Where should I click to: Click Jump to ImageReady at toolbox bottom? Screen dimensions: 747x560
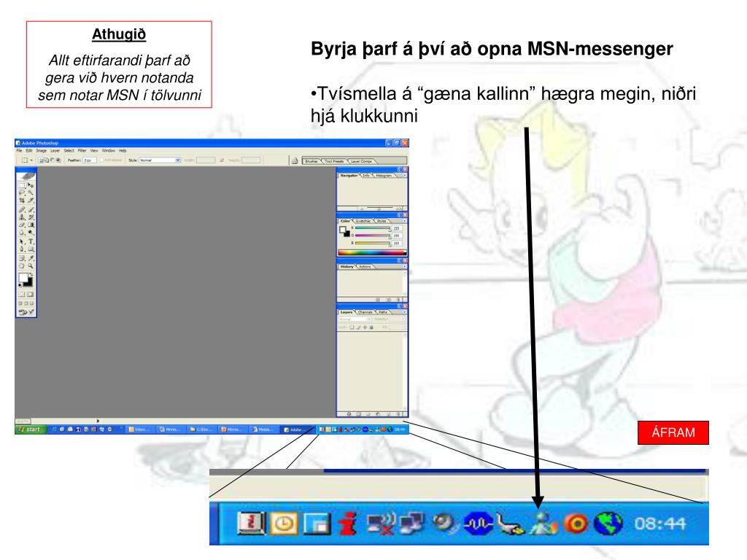click(x=26, y=312)
